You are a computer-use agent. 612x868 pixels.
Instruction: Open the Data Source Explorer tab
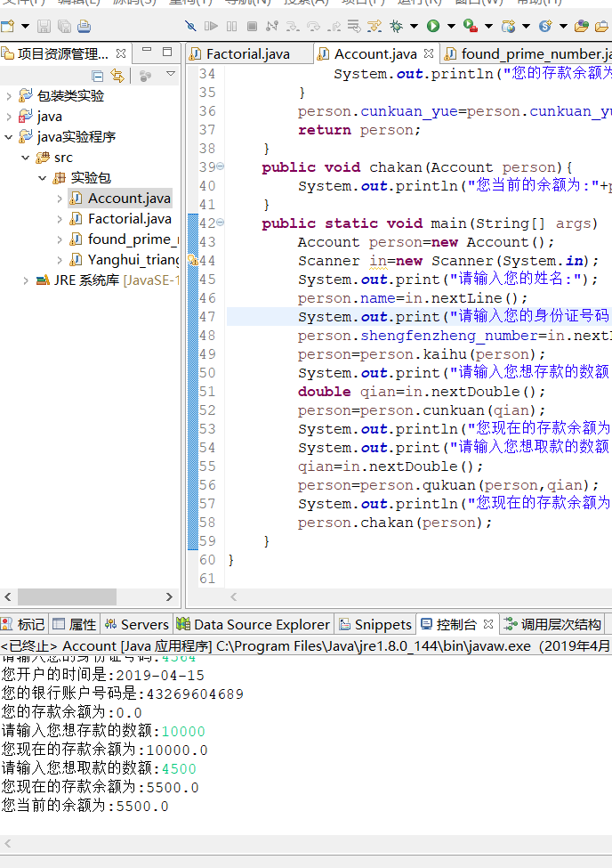pos(254,624)
